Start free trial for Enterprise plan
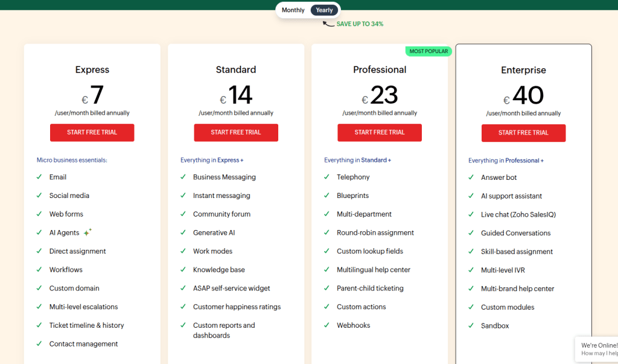This screenshot has width=618, height=364. pyautogui.click(x=523, y=133)
